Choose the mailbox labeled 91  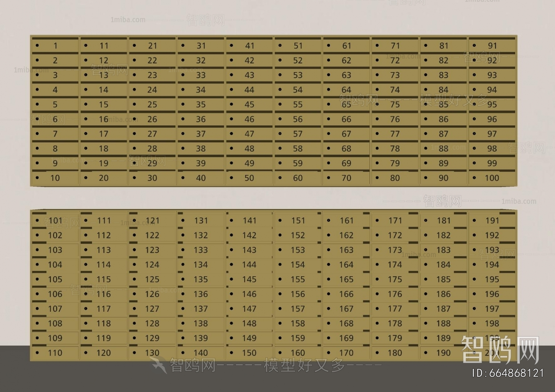coord(492,46)
